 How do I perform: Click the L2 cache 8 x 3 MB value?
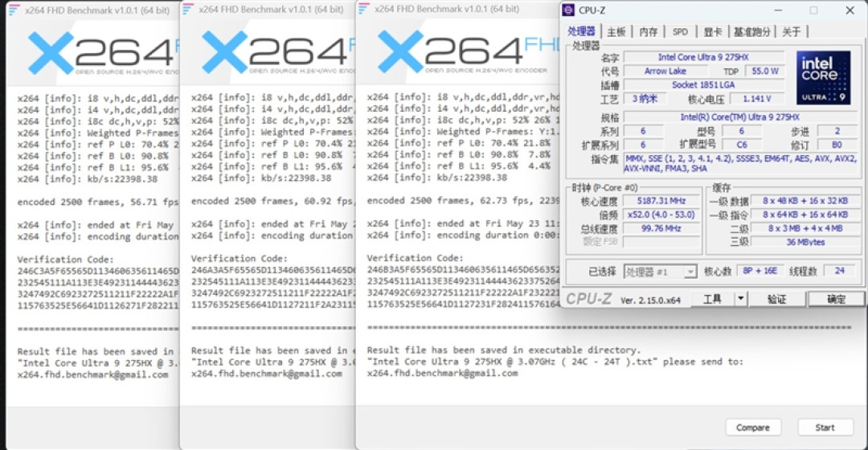pos(805,228)
